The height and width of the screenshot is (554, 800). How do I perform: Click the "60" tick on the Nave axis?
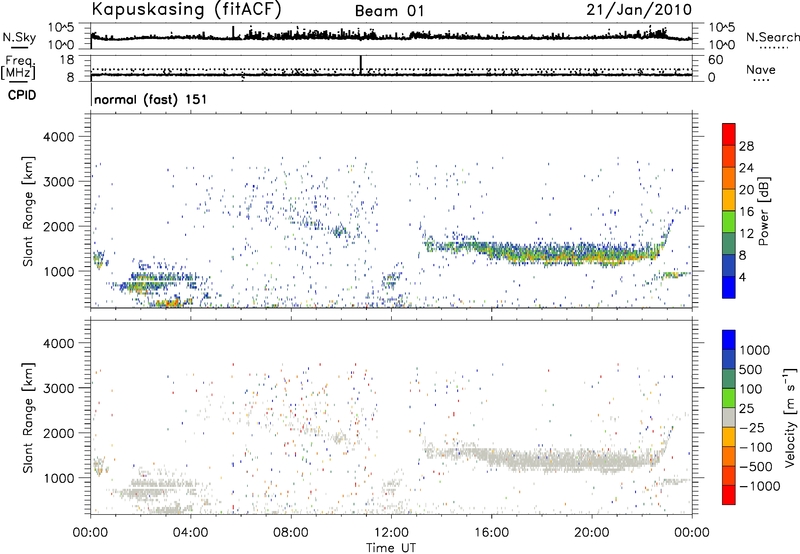(x=715, y=60)
